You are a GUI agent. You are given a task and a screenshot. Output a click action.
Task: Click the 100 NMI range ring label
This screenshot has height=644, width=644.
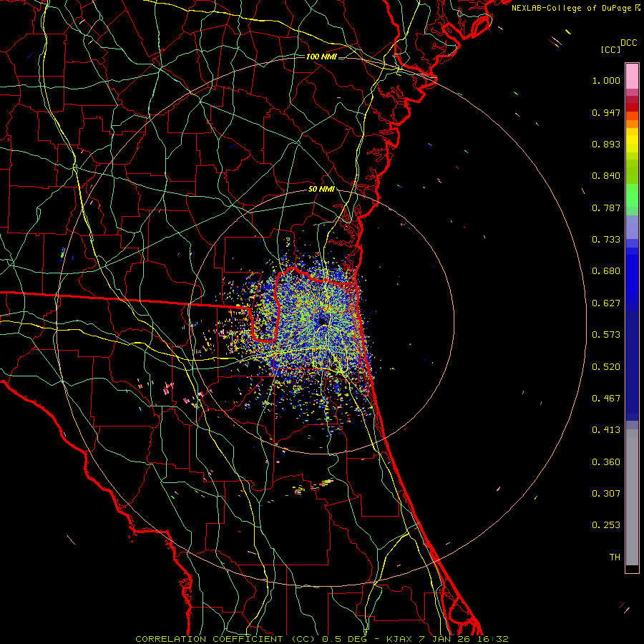(x=321, y=57)
